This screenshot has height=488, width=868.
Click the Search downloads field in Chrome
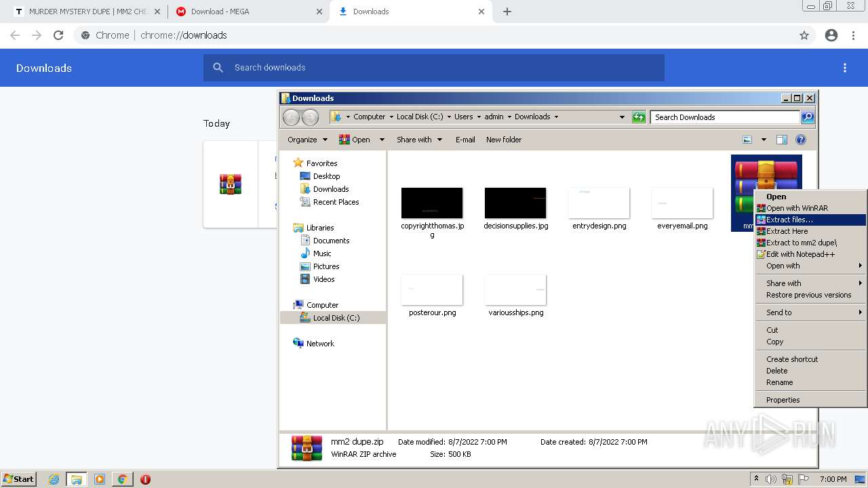pyautogui.click(x=434, y=68)
